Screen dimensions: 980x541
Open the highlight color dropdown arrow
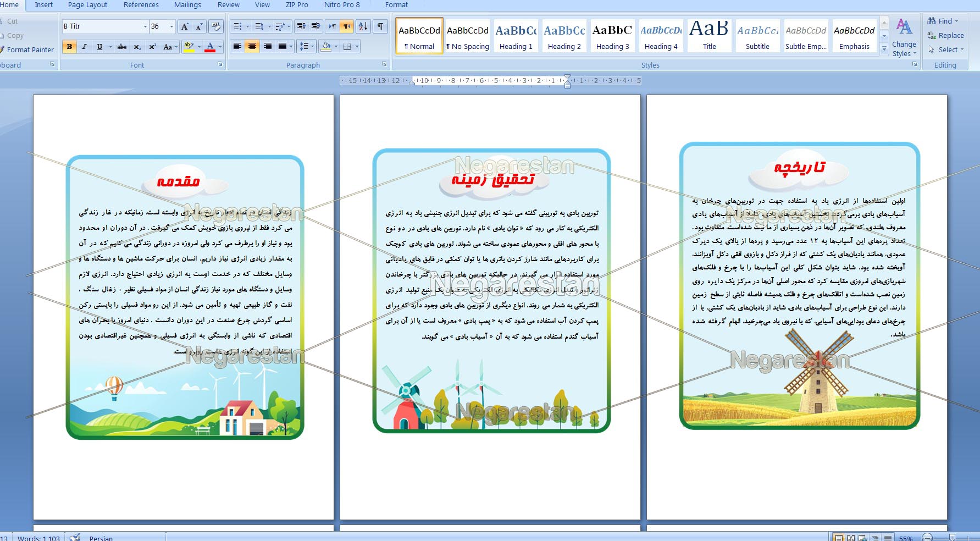[x=199, y=47]
